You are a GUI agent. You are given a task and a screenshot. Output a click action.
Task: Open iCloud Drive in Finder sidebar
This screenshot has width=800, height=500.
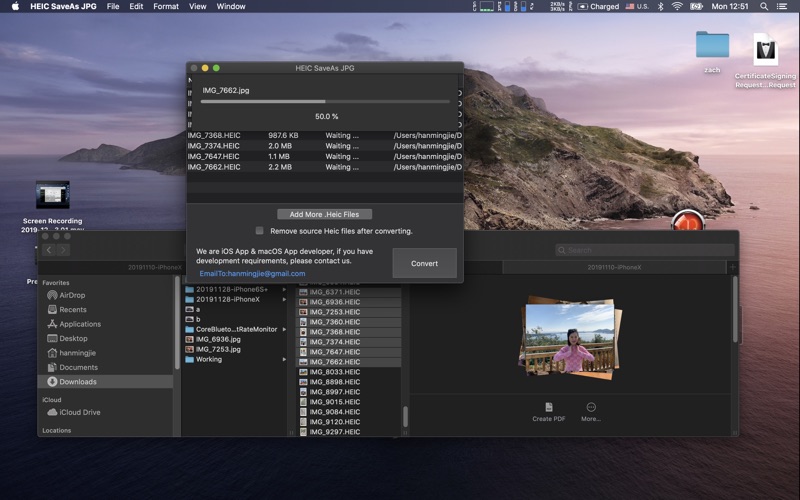click(80, 412)
